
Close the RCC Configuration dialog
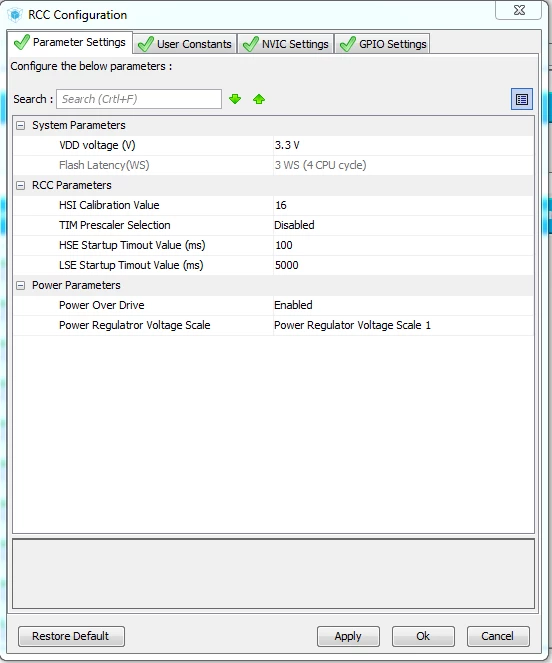[519, 10]
